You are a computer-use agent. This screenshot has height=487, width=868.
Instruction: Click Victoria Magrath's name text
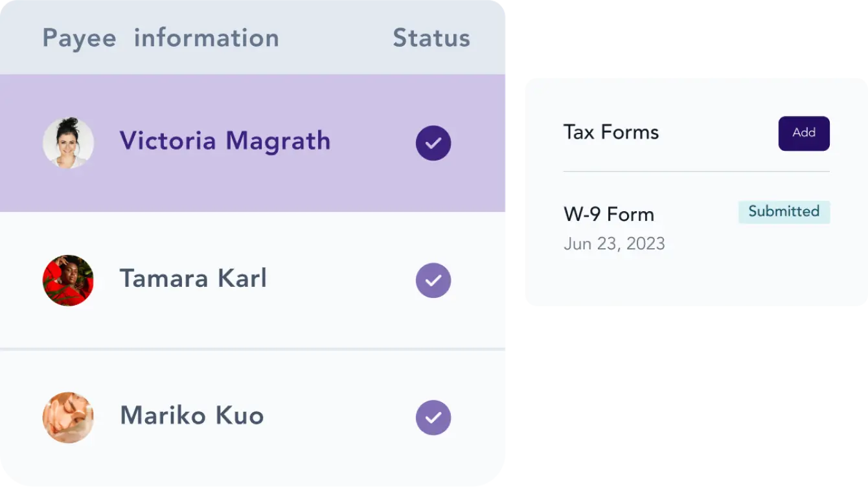[x=225, y=141]
